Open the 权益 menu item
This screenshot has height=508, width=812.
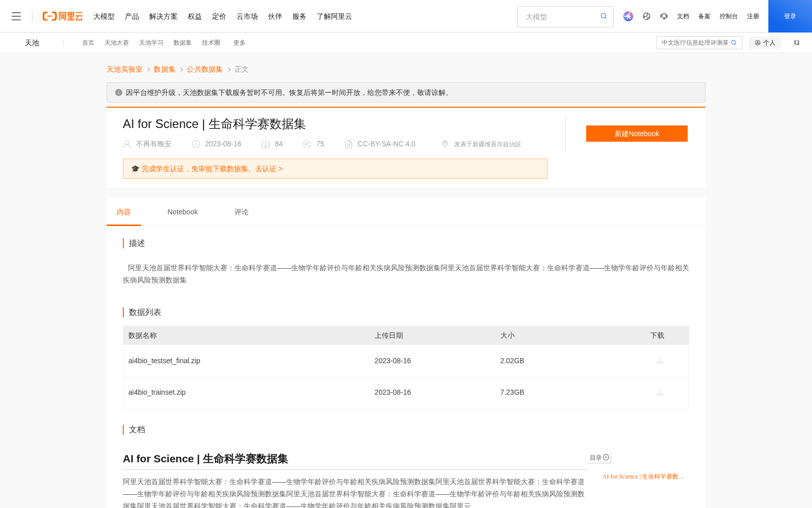click(195, 16)
